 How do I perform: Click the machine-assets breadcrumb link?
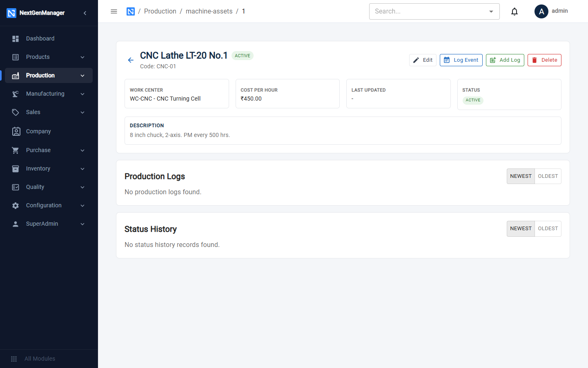pyautogui.click(x=209, y=11)
